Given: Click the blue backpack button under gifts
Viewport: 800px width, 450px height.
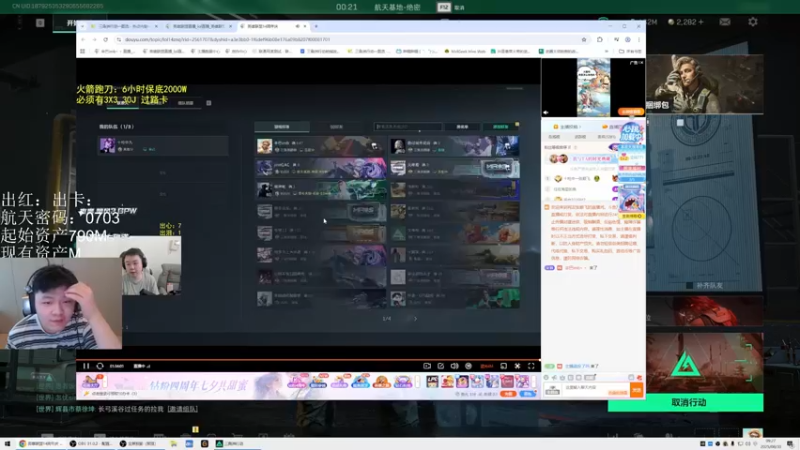Looking at the screenshot, I should 528,394.
